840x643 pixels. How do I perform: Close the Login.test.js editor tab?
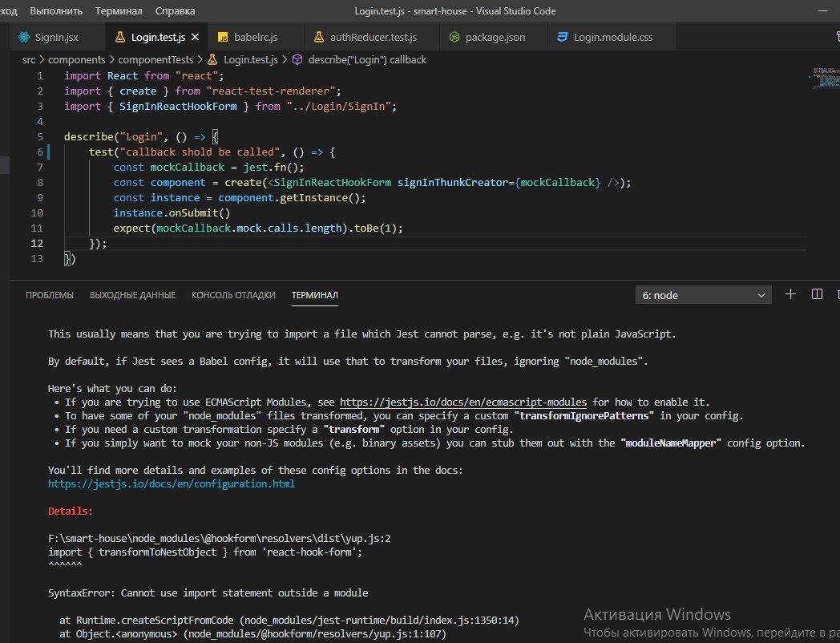[196, 38]
